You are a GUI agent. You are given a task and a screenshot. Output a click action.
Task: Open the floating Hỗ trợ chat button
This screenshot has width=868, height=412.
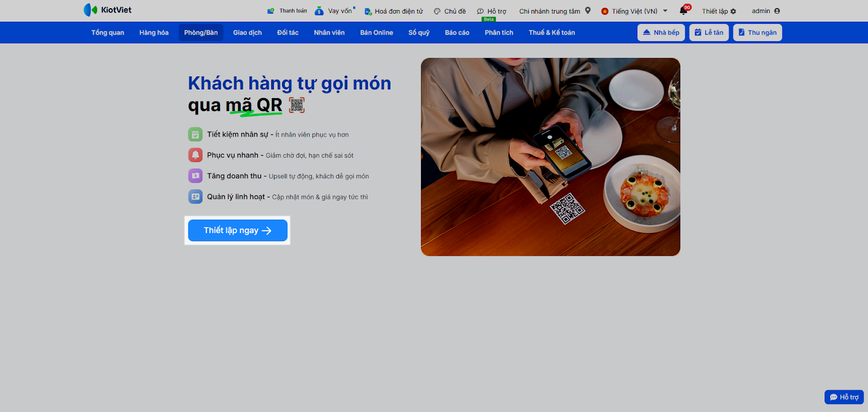[x=844, y=397]
